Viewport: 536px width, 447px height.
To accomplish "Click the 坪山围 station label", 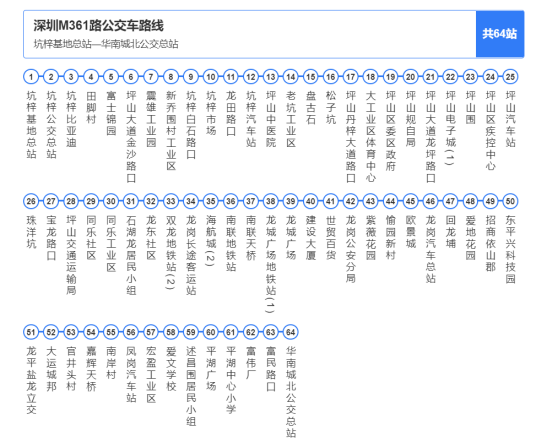I will (x=470, y=107).
